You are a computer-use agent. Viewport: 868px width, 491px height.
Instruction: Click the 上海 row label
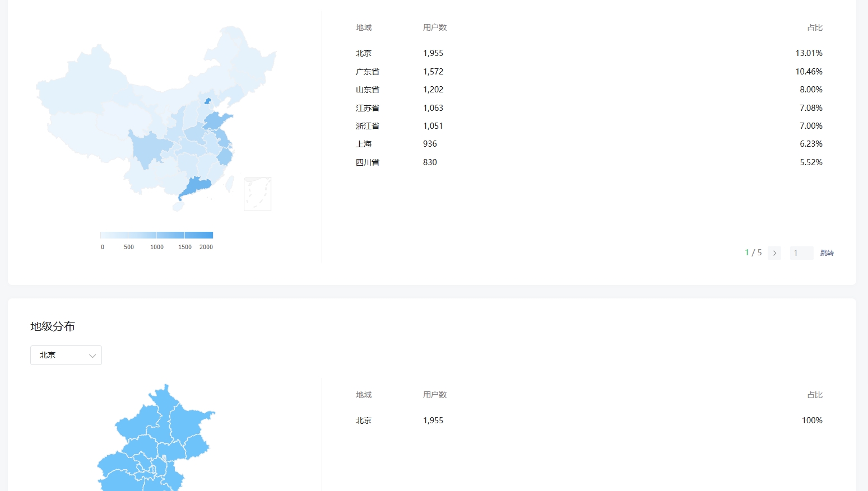click(x=364, y=144)
